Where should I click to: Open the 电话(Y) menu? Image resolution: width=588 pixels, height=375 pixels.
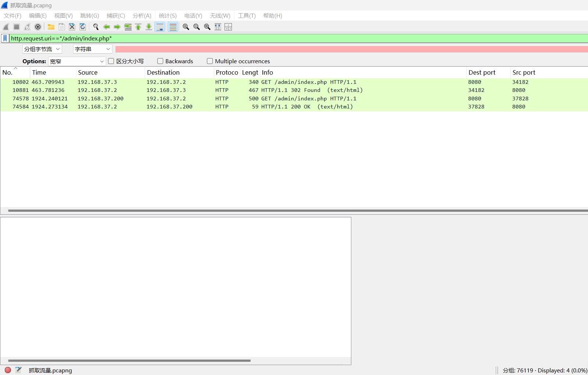click(193, 15)
